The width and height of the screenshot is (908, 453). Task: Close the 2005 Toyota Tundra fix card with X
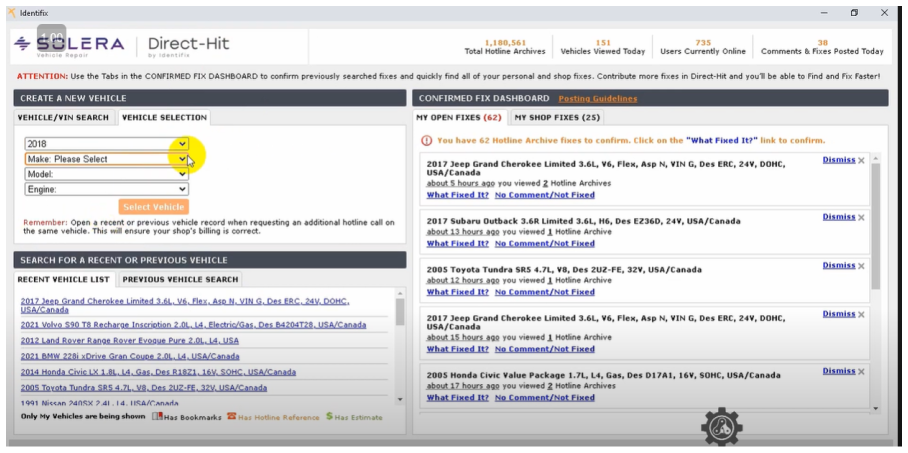pos(861,266)
